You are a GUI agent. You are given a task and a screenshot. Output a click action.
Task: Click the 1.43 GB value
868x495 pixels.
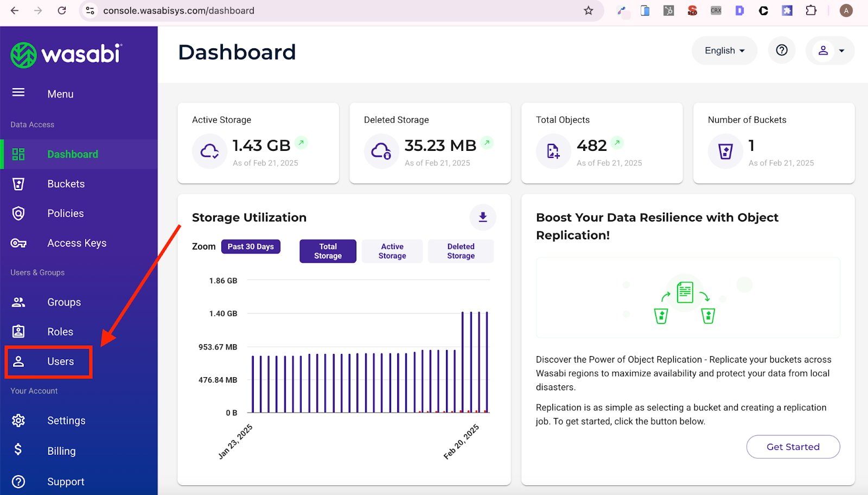click(x=261, y=145)
